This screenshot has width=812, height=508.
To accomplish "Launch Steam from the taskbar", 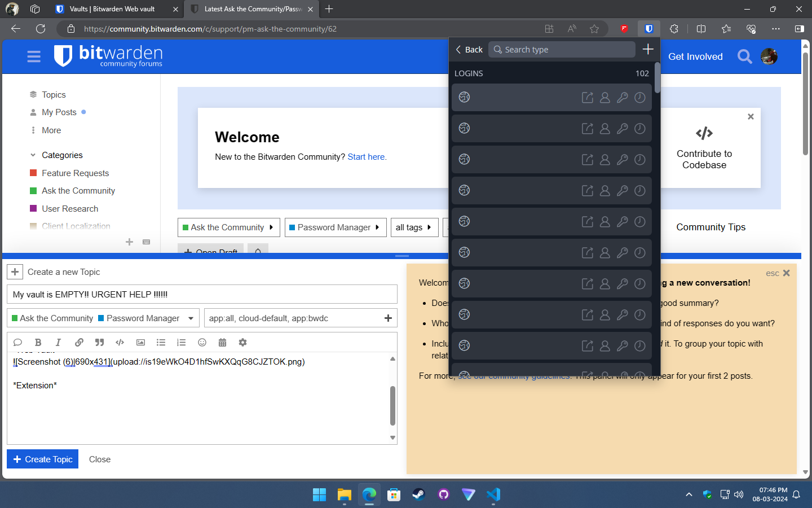I will coord(418,494).
